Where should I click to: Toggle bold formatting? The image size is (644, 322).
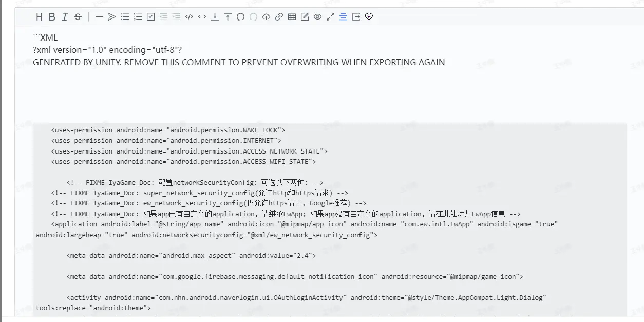52,17
